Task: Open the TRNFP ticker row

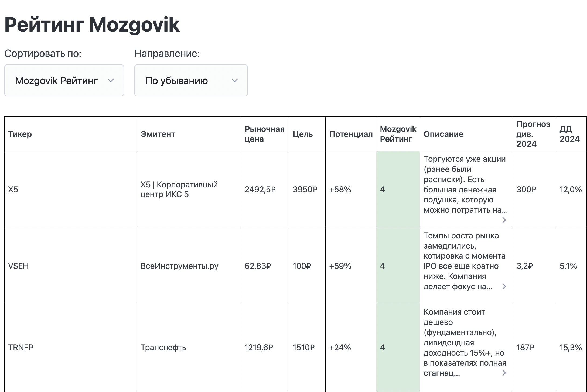Action: click(19, 348)
